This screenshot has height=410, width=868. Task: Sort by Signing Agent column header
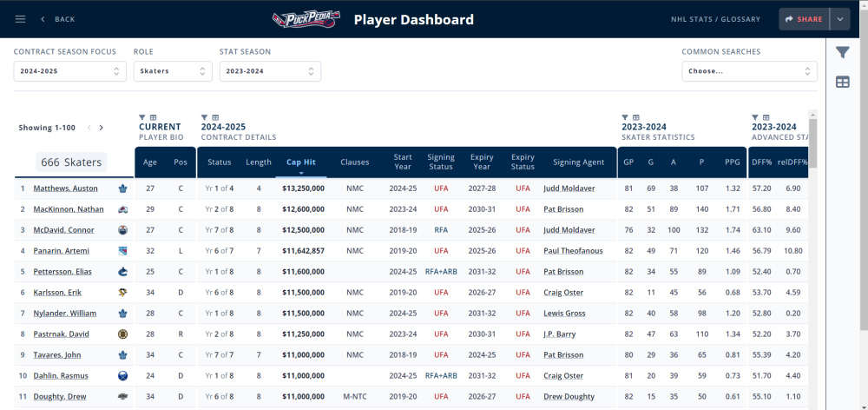tap(578, 162)
